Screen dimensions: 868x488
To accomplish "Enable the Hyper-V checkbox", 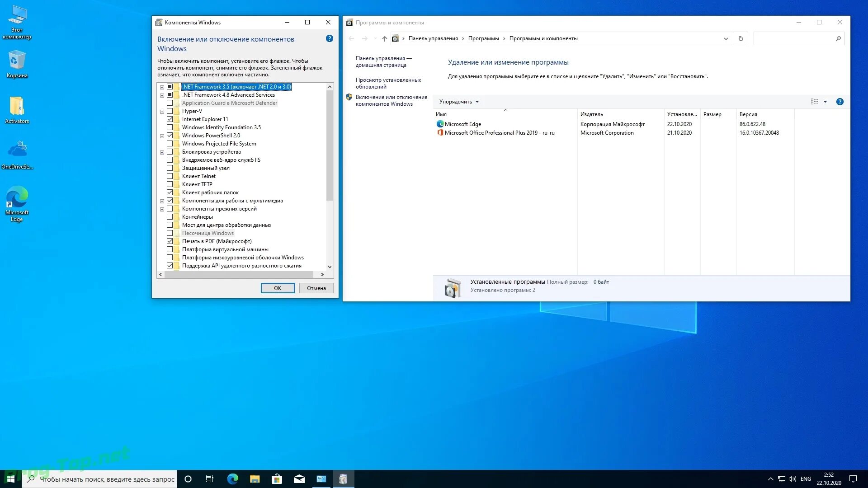I will click(170, 111).
